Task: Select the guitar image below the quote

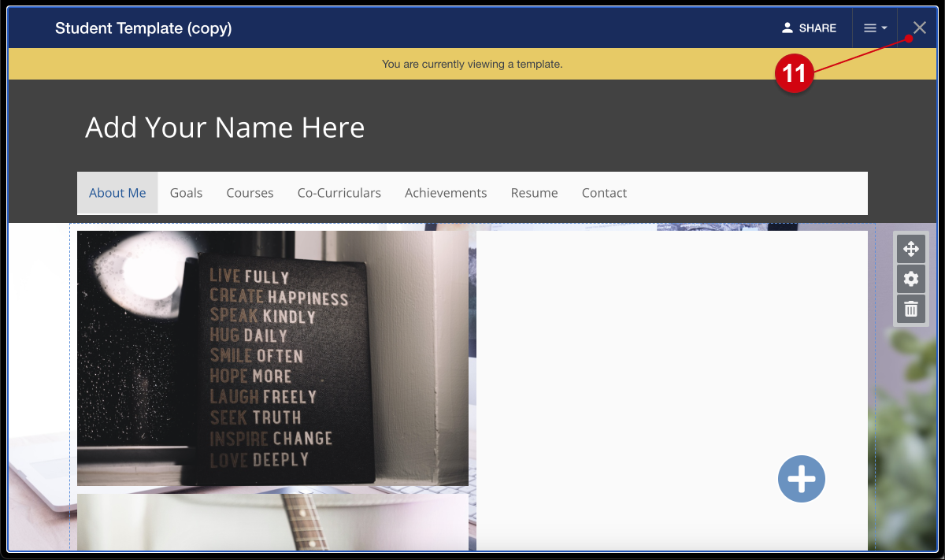Action: tap(272, 522)
